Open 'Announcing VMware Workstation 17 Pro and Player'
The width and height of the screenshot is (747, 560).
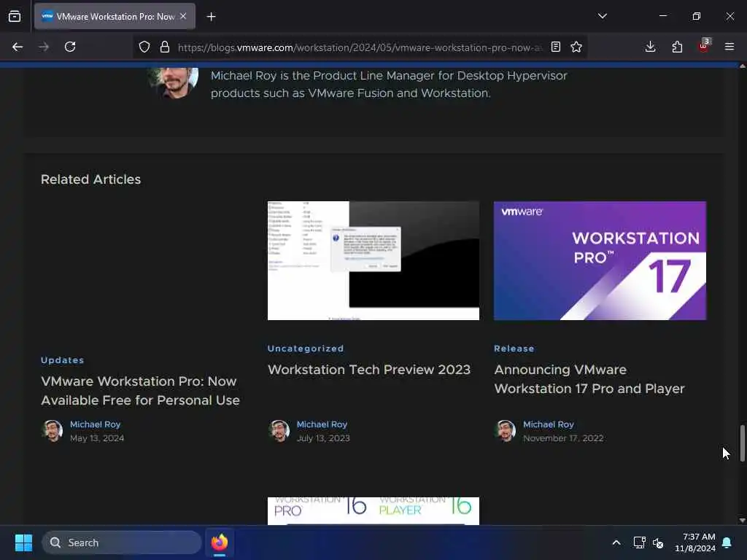[589, 379]
